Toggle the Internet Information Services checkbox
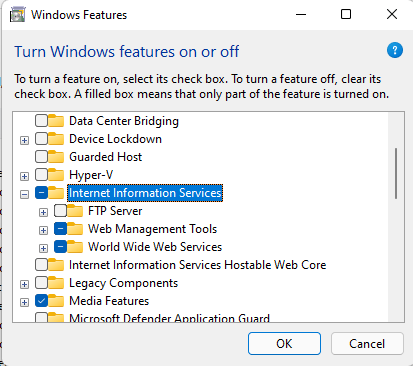Screen dimensions: 413x366 point(41,193)
